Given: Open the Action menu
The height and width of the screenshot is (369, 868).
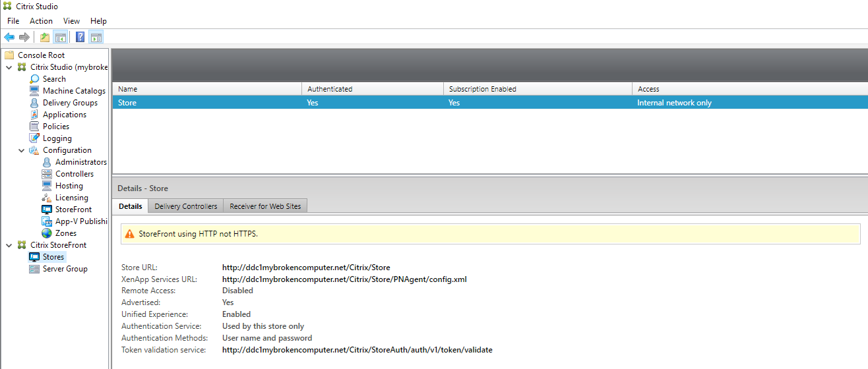Looking at the screenshot, I should (41, 21).
